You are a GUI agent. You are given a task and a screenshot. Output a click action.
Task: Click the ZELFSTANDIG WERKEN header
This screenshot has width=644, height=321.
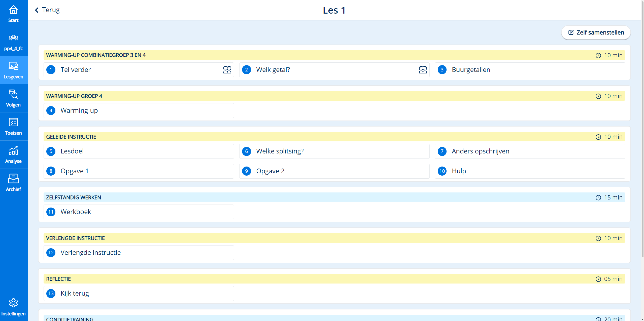pos(334,197)
